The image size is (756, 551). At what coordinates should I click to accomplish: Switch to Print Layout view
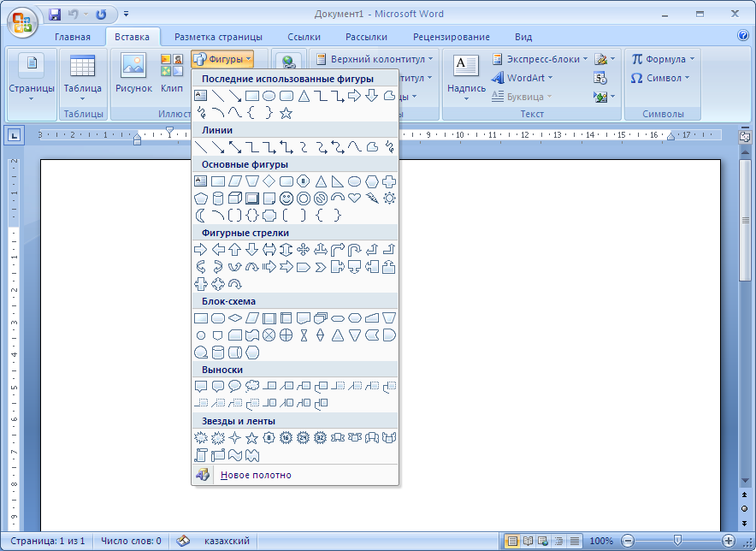tap(512, 541)
